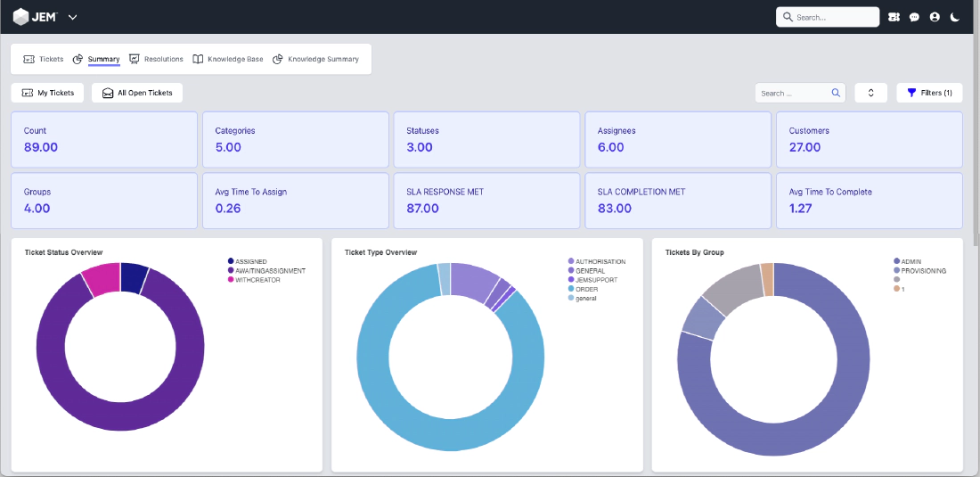
Task: Toggle dark mode moon icon
Action: [954, 18]
